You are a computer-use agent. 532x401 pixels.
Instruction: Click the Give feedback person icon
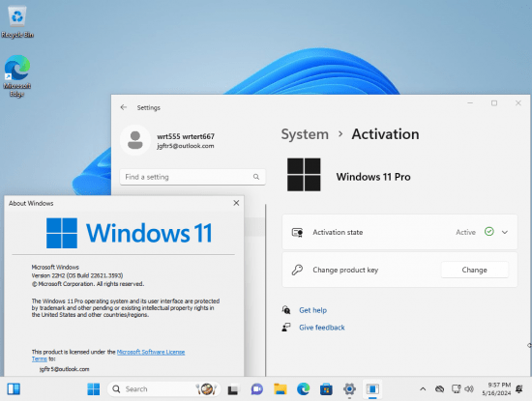point(286,328)
